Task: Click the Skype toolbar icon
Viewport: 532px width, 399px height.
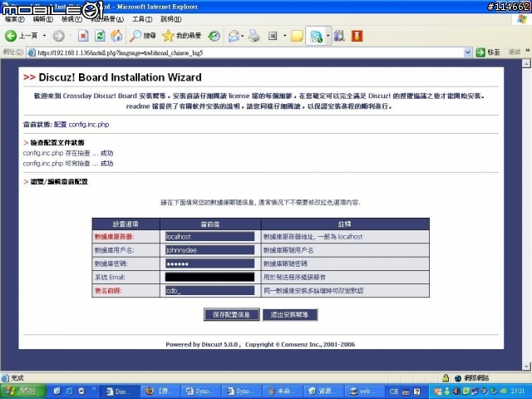Action: pyautogui.click(x=316, y=36)
